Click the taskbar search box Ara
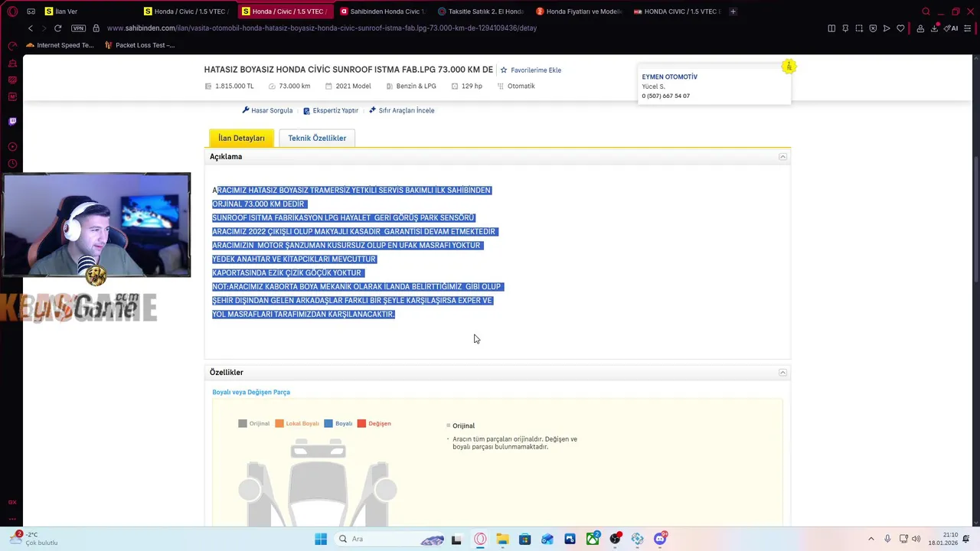The image size is (980, 551). 390,539
